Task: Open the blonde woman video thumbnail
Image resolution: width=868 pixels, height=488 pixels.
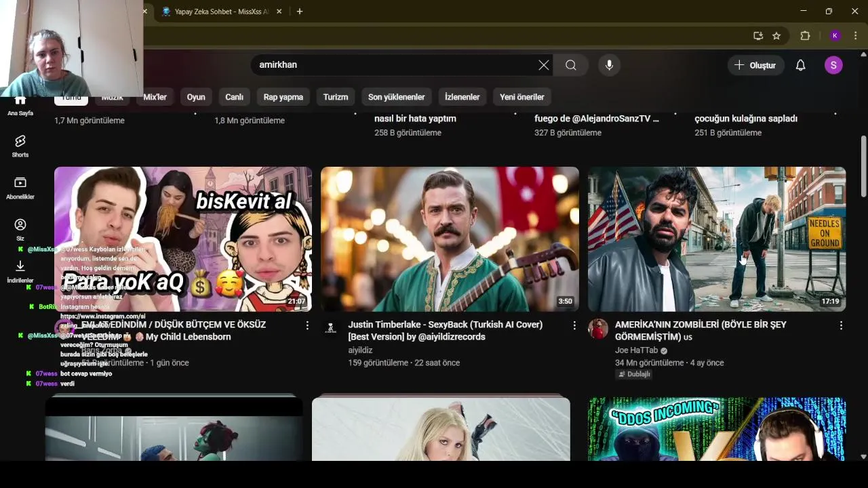Action: pos(441,428)
